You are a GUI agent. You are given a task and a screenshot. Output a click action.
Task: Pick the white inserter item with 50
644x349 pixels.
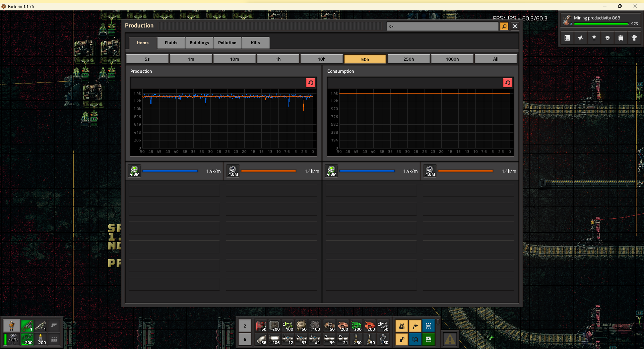coord(383,326)
